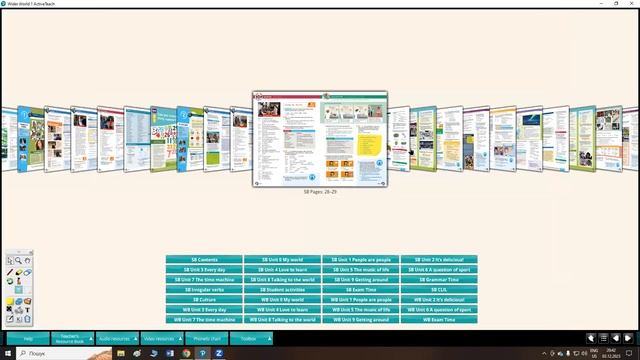Open Chrome from the taskbar
Viewport: 640px width, 360px height.
point(187,353)
